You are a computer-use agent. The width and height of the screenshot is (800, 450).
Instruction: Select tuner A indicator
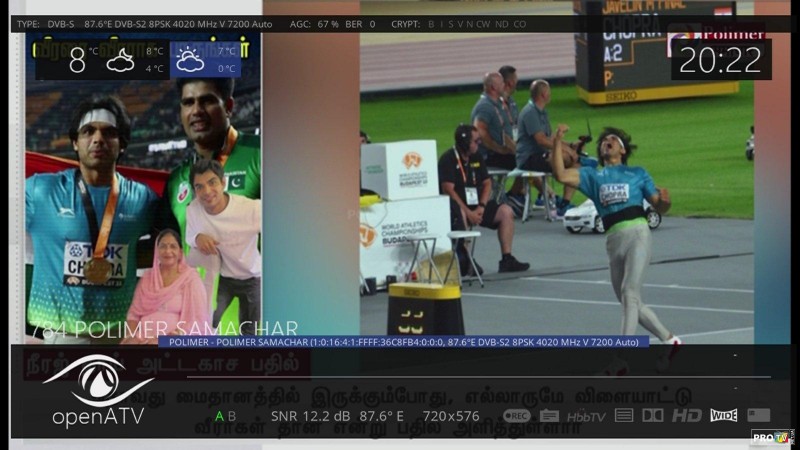click(220, 416)
